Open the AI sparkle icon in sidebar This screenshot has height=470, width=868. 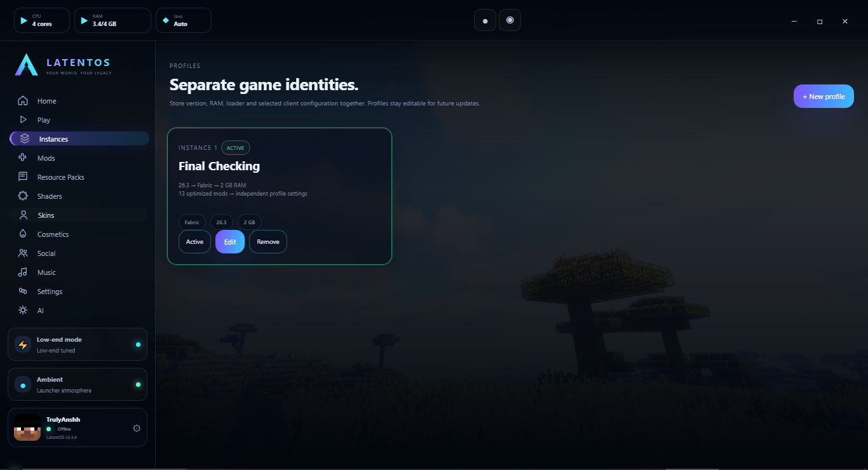23,310
